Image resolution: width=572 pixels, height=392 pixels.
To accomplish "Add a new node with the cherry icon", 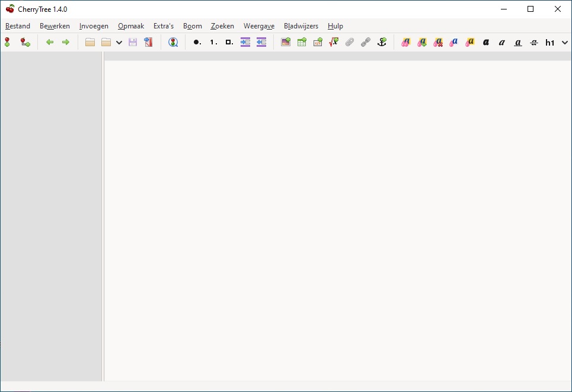I will coord(7,42).
